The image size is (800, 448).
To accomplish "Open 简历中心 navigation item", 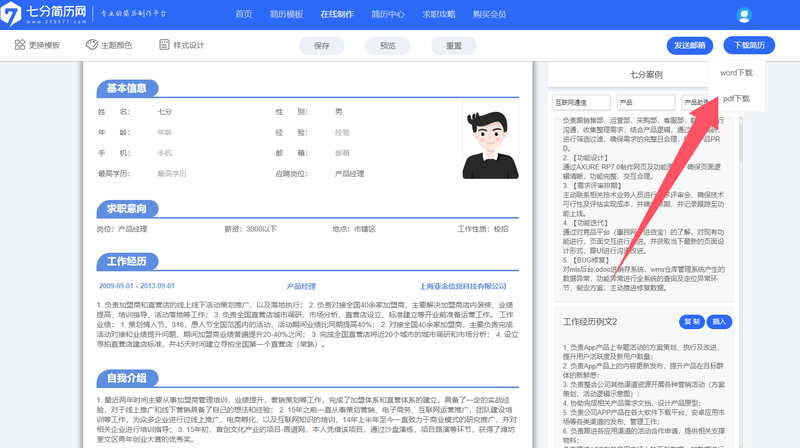I will [388, 14].
